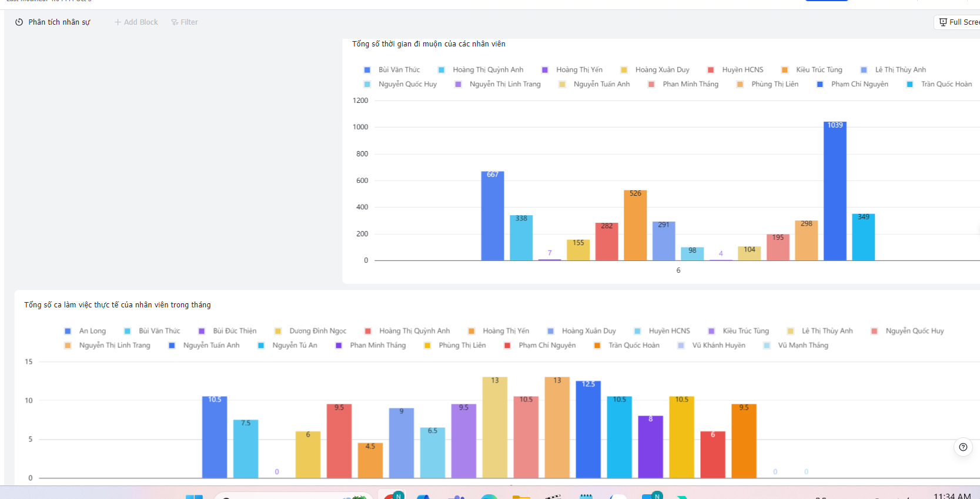Toggle Huyền HCNS in late-time chart legend
980x499 pixels.
coord(735,70)
